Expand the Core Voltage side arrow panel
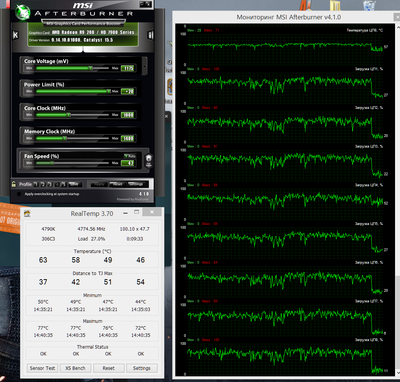The image size is (400, 382). coord(144,65)
